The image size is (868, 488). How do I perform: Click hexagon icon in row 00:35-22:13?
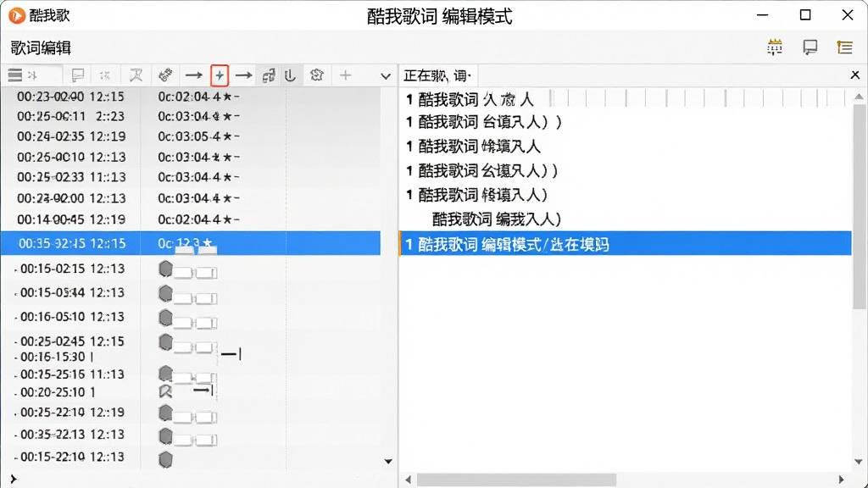(x=165, y=436)
